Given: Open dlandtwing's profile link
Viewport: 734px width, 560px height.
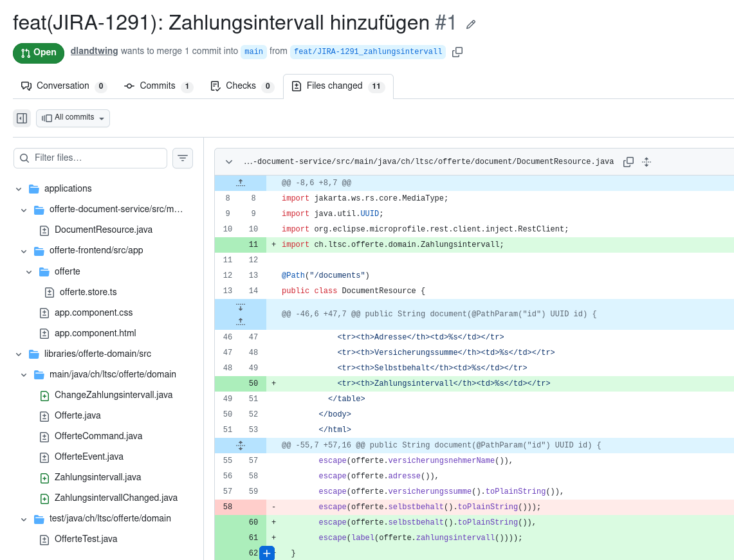Looking at the screenshot, I should (x=94, y=51).
